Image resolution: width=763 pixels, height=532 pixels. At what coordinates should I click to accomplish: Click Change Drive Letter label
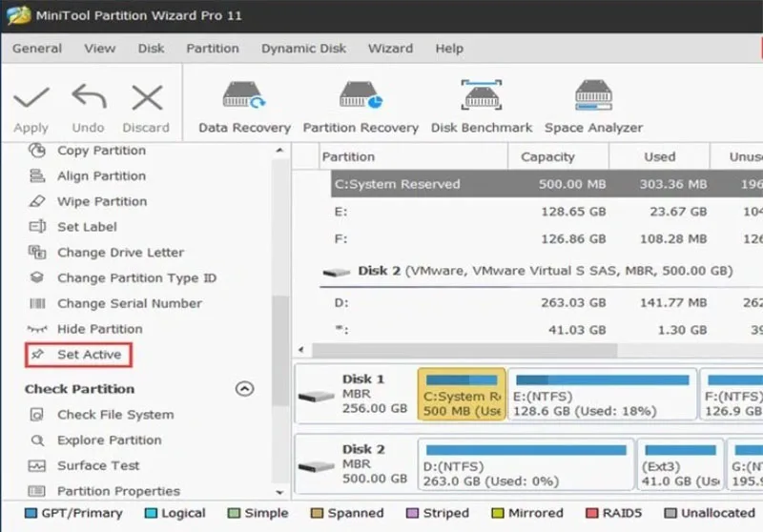pos(121,253)
